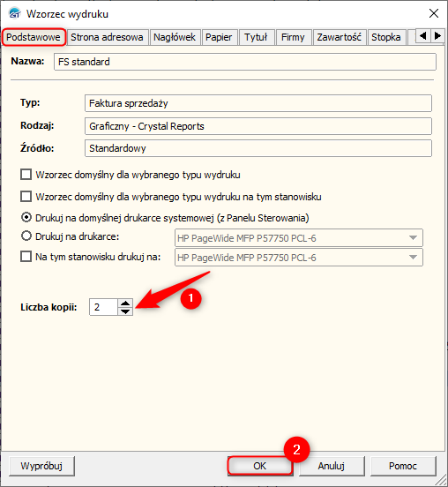Screen dimensions: 448x487
Task: Check default template on this workstation (na tym stanowisku) box
Action: (x=26, y=197)
